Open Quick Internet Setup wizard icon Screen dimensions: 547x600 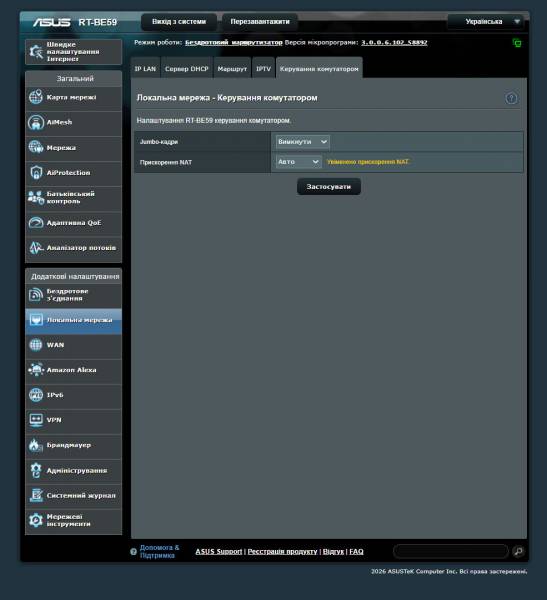(x=36, y=52)
